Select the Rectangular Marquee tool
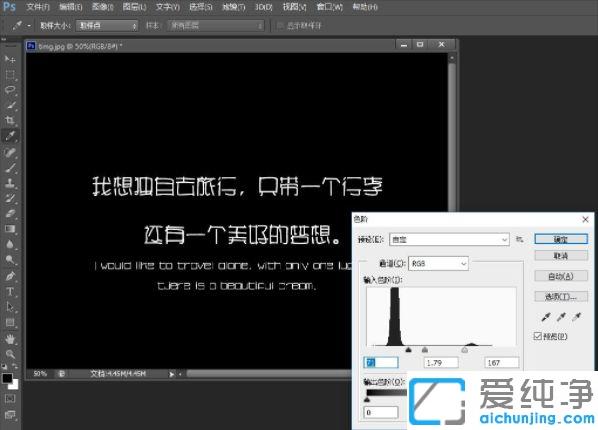Screen dimensions: 598x430 coord(10,74)
